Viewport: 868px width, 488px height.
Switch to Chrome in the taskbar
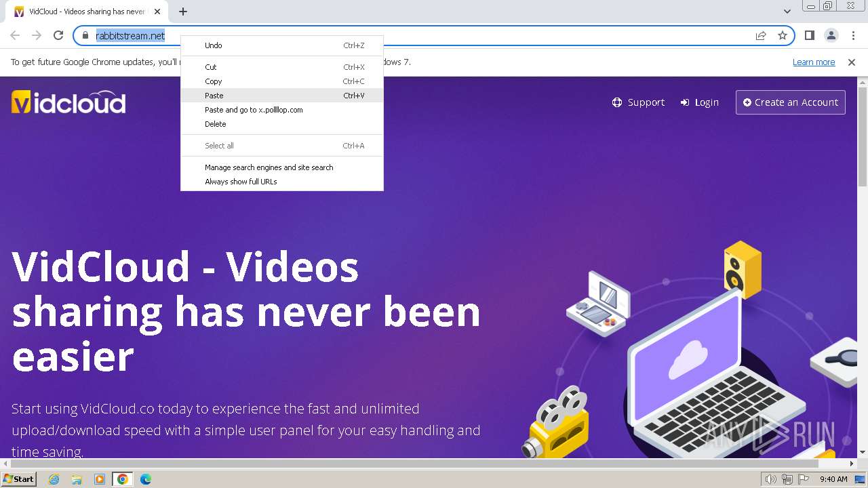123,479
